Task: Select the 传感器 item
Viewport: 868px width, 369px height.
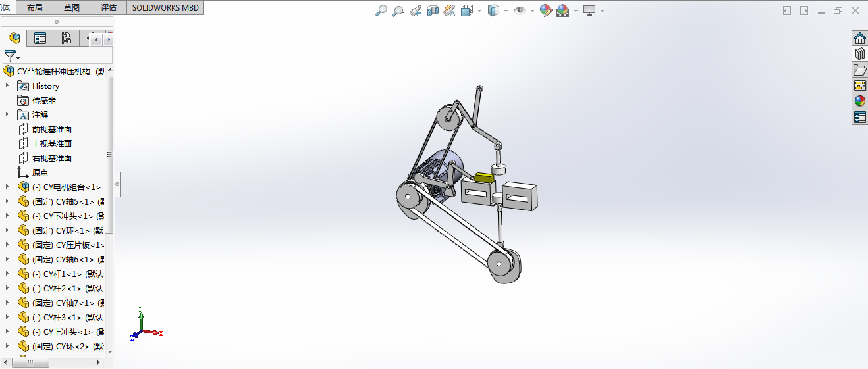Action: pyautogui.click(x=44, y=100)
